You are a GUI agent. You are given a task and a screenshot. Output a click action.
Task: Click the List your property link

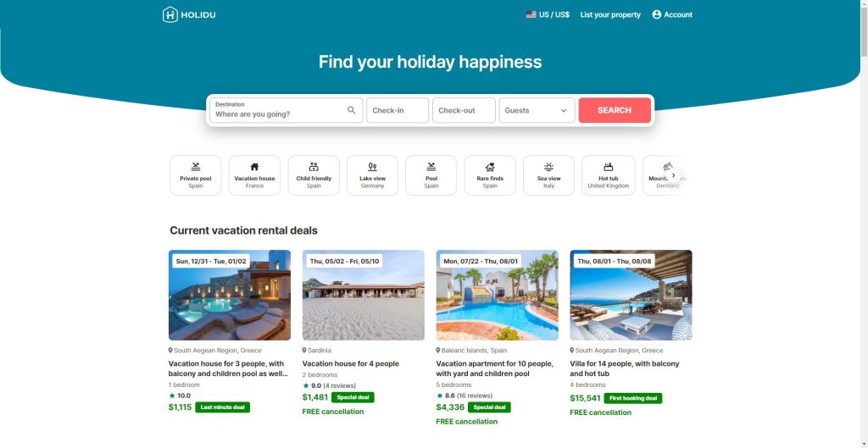pos(610,14)
